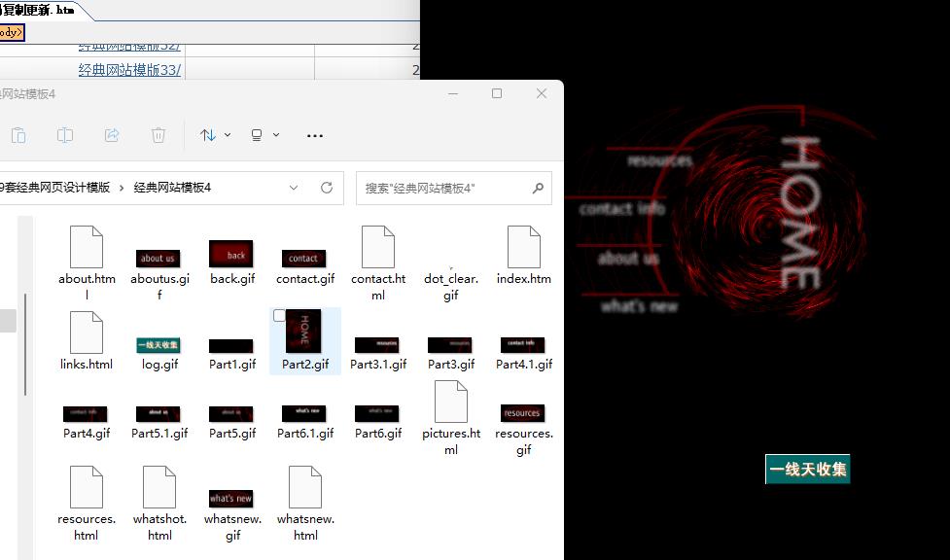
Task: Select the back.gif thumbnail
Action: pyautogui.click(x=230, y=254)
